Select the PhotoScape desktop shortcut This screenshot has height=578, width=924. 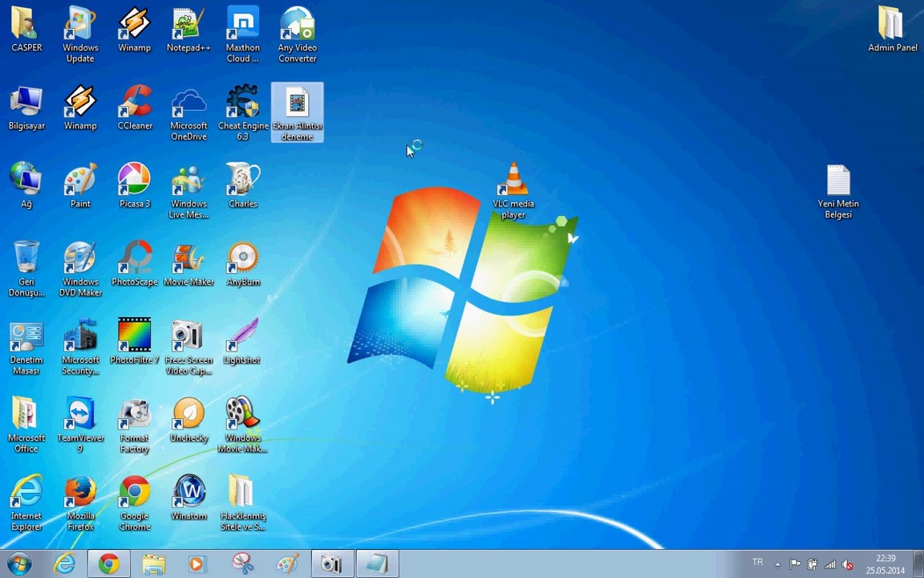pyautogui.click(x=135, y=263)
